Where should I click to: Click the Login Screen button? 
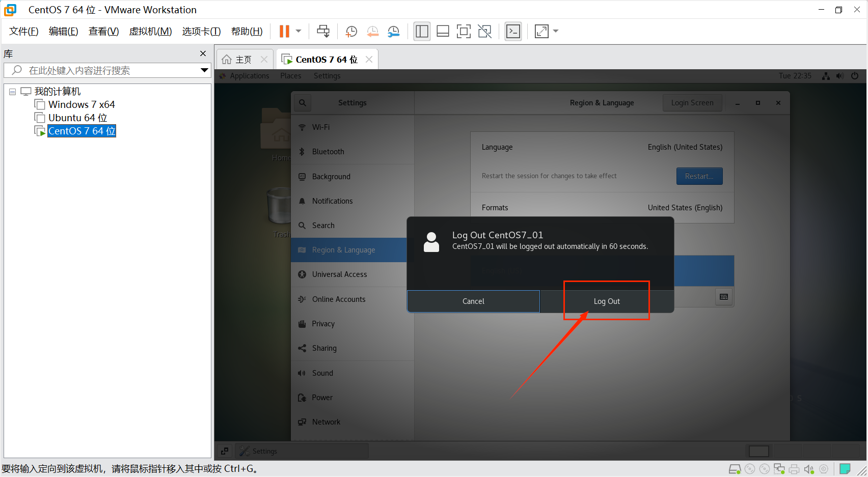[x=692, y=103]
